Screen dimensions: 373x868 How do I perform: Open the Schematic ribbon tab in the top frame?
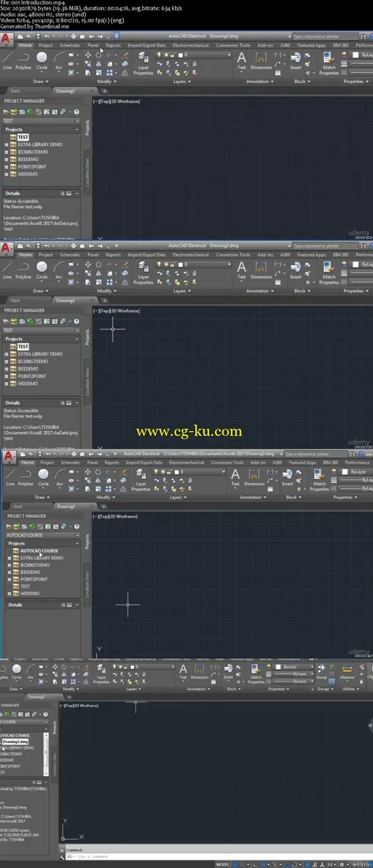[x=70, y=45]
